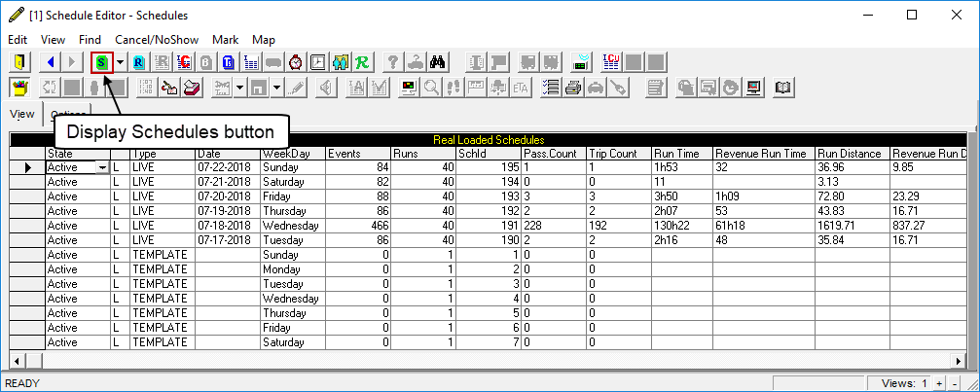Click the Trip Count column header
Viewport: 980px width, 392px height.
click(618, 154)
